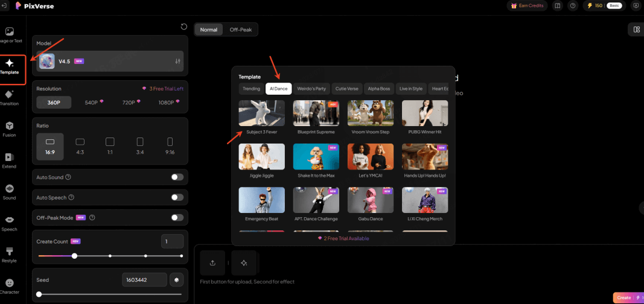This screenshot has width=644, height=304.
Task: Select 360P resolution
Action: point(54,103)
